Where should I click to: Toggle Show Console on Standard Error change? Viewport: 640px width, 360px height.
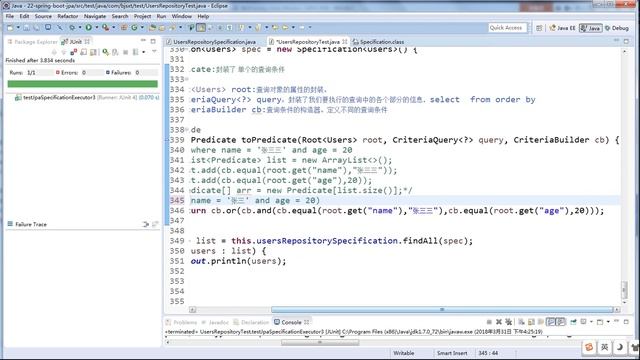561,322
